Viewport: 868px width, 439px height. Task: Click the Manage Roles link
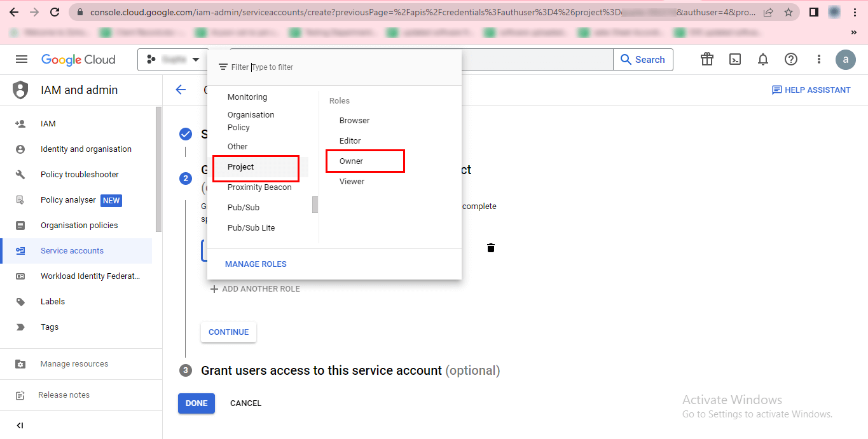(256, 264)
